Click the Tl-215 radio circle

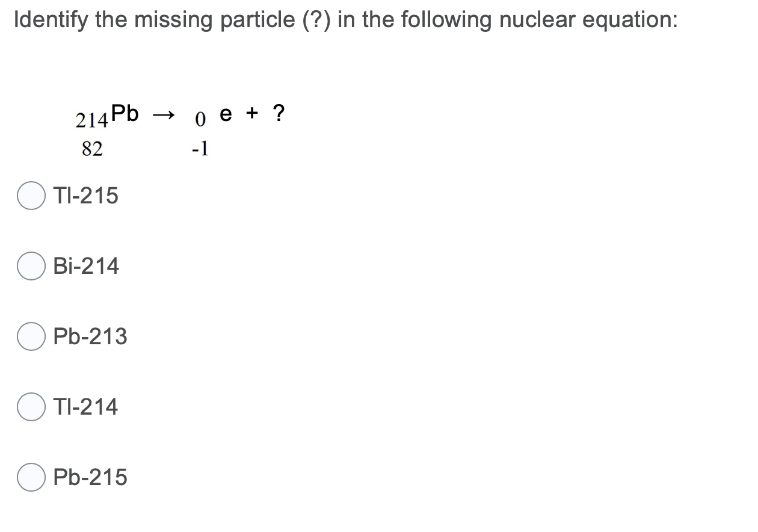(30, 195)
